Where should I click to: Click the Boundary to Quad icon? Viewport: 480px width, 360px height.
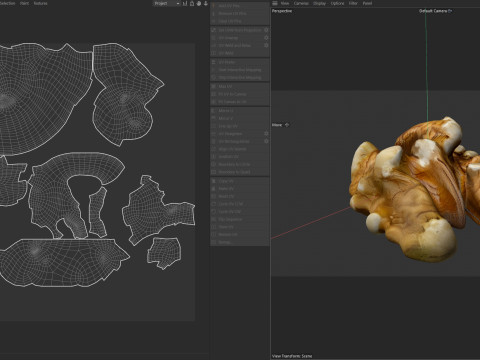(214, 172)
